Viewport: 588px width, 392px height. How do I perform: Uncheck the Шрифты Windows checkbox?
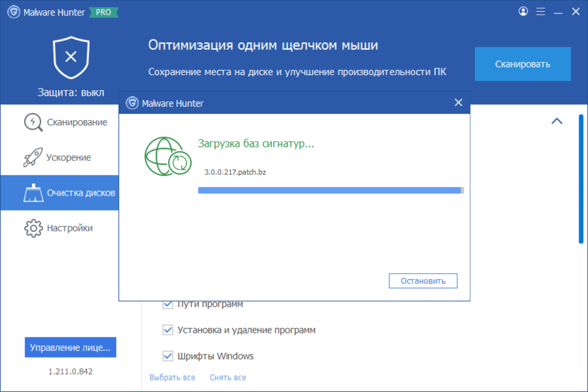pyautogui.click(x=168, y=356)
